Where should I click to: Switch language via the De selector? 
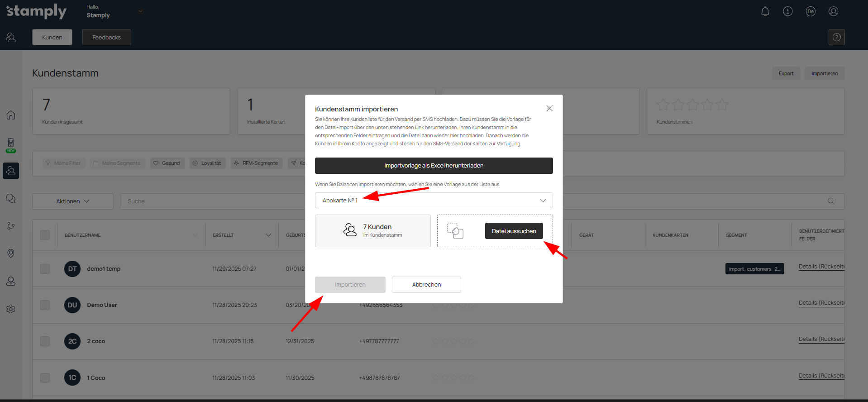(x=810, y=11)
